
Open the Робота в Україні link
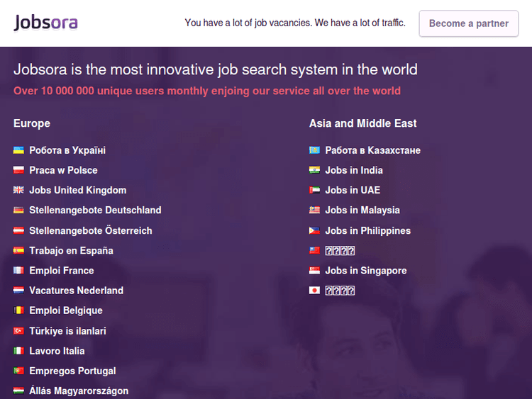tap(67, 150)
